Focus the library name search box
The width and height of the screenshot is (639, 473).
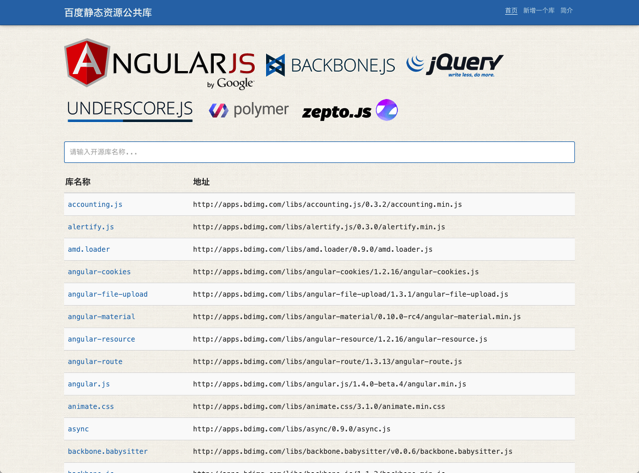(x=319, y=152)
